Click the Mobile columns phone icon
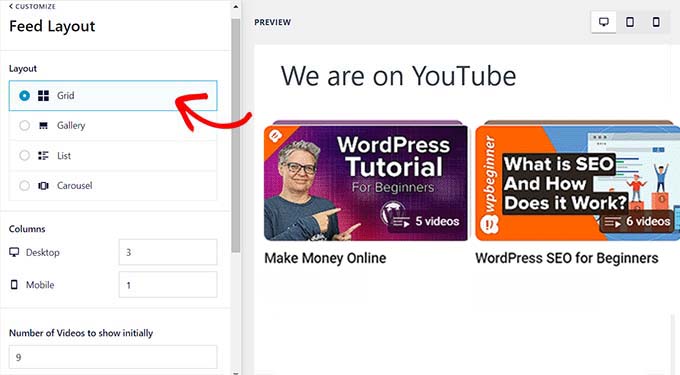Screen dimensions: 680x375 click(14, 284)
